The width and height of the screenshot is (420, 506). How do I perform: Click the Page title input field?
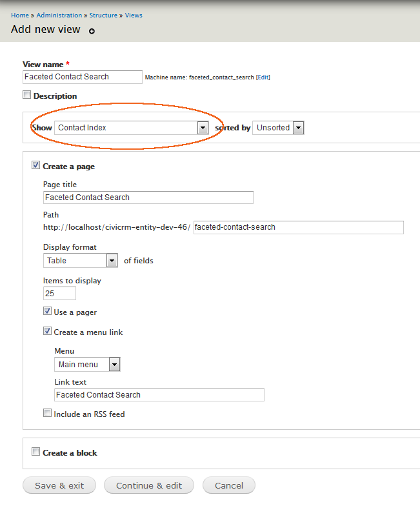(x=148, y=197)
